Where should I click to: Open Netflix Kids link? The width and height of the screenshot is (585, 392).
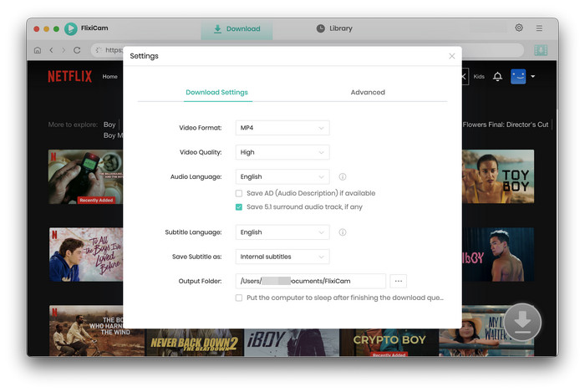click(479, 76)
